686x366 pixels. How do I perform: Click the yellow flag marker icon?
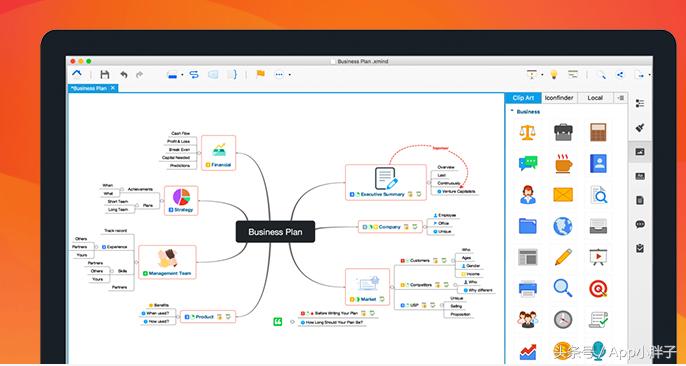260,74
